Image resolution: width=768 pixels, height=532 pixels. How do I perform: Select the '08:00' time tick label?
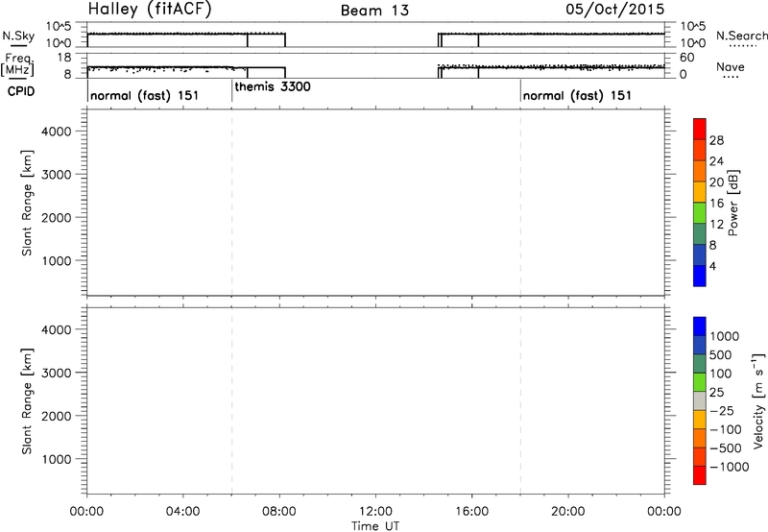point(279,512)
